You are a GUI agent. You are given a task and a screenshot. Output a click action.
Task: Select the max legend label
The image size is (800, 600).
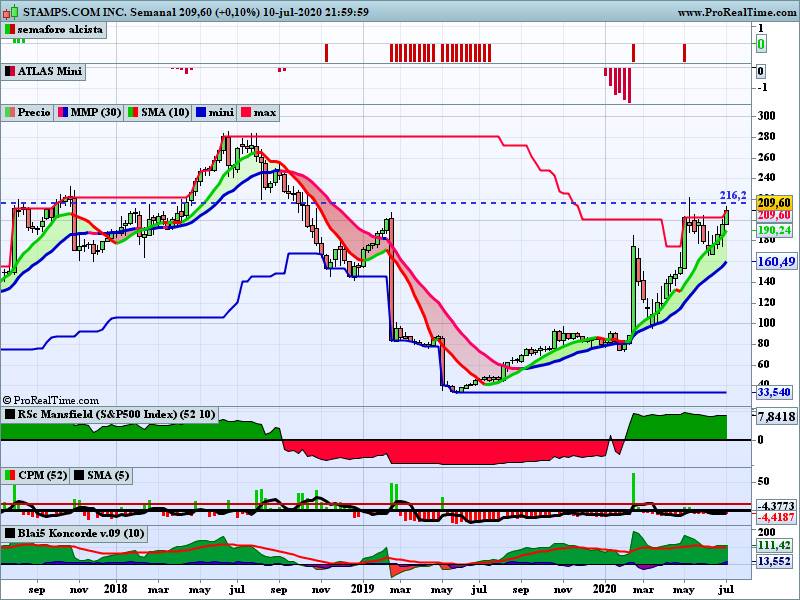[x=264, y=112]
